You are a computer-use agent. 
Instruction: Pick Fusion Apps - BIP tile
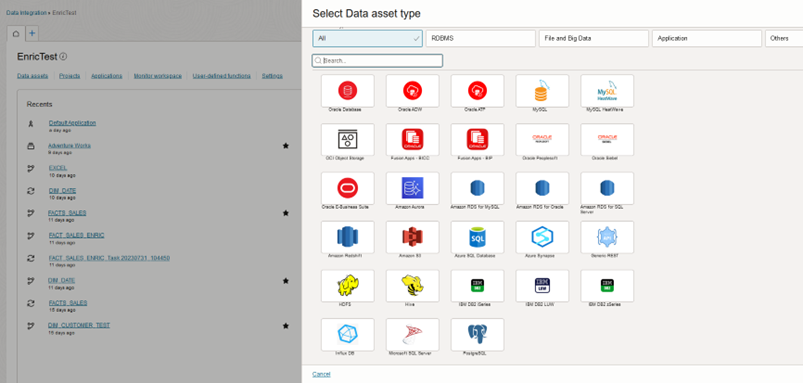(477, 140)
